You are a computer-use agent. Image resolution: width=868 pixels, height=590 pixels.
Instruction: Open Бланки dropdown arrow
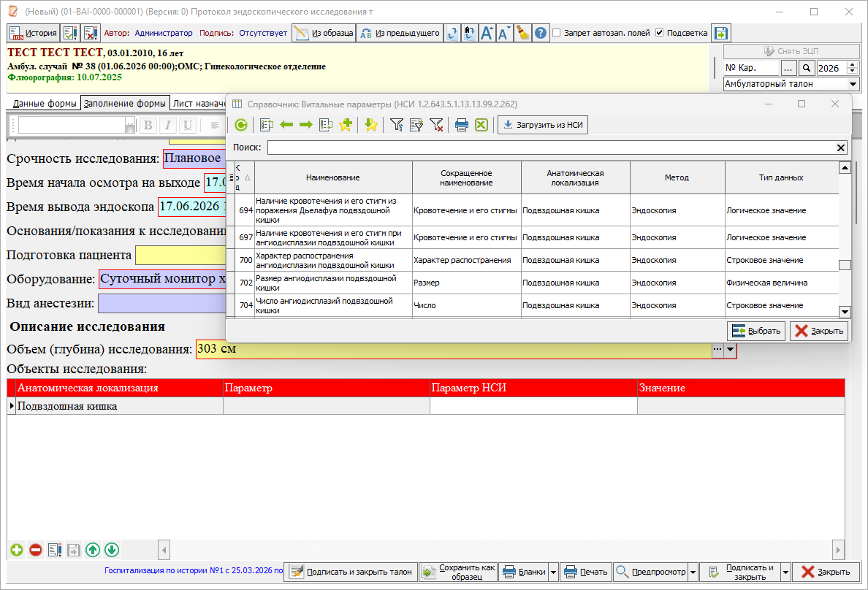553,572
